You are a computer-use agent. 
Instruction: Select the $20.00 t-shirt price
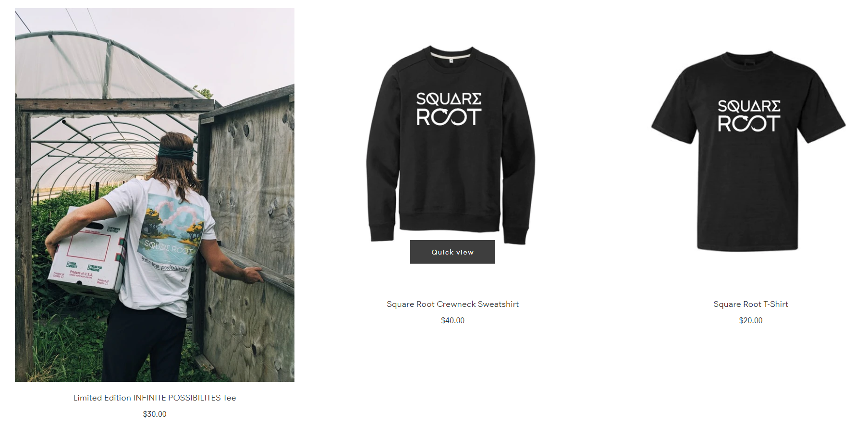(x=751, y=320)
